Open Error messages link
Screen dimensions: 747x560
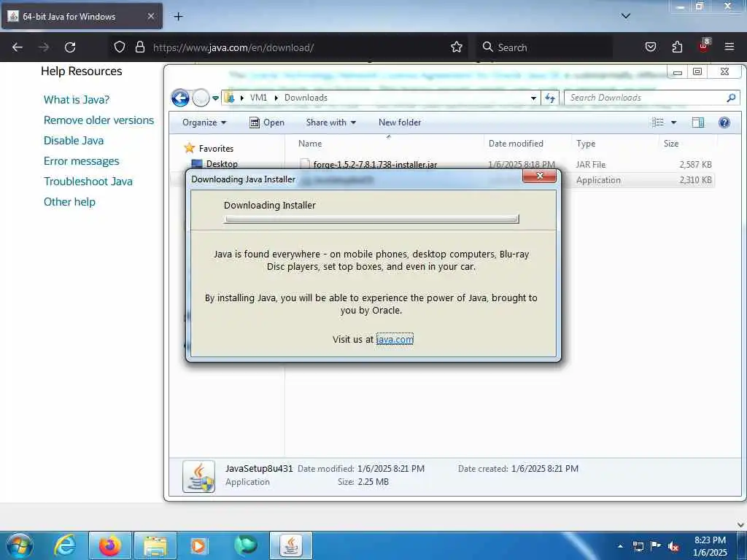pyautogui.click(x=82, y=161)
